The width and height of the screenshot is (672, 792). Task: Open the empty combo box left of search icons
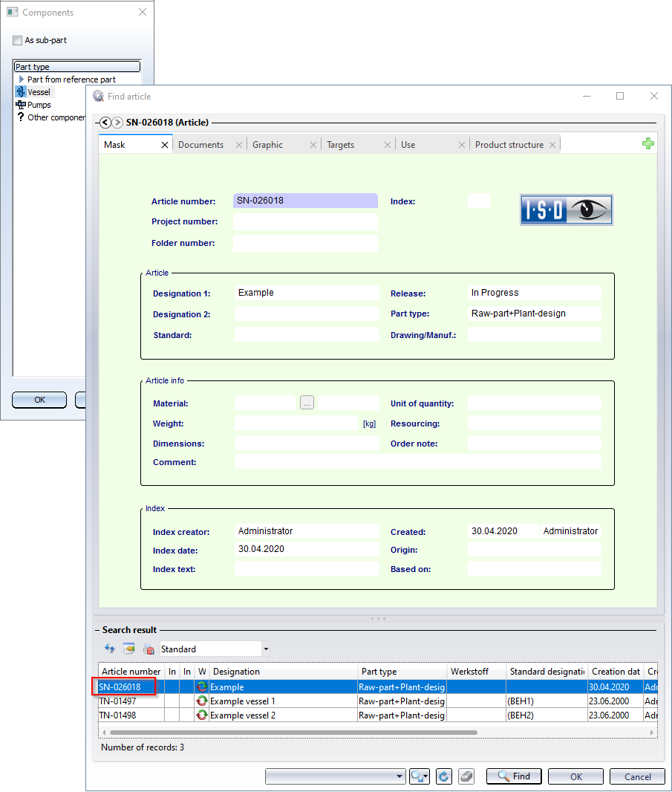click(x=335, y=776)
